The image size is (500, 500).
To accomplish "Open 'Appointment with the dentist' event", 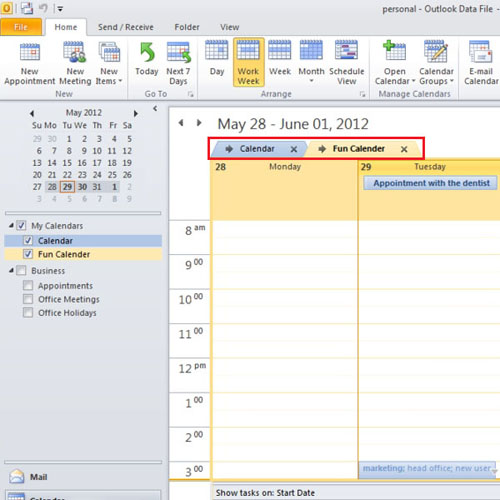I will click(x=430, y=183).
